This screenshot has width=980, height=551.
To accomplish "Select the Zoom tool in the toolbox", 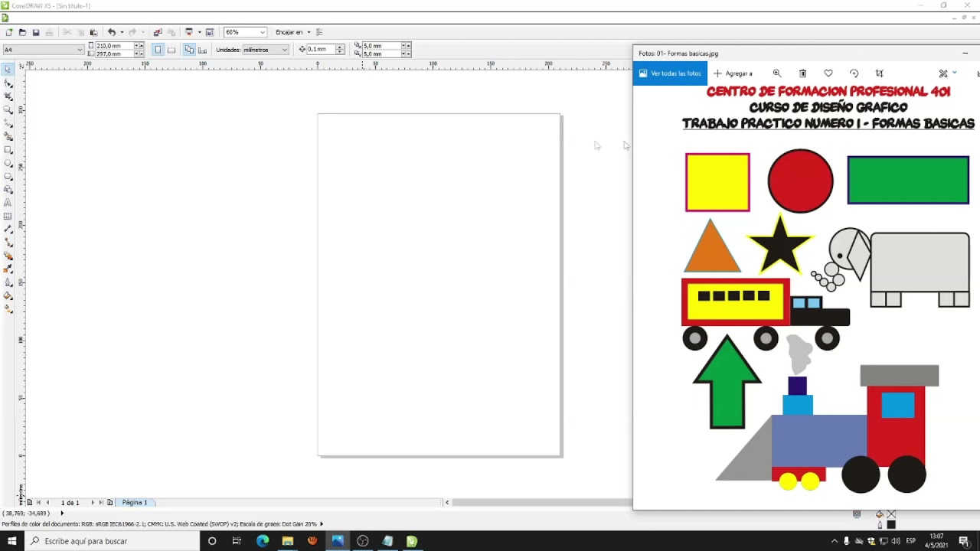I will click(8, 109).
